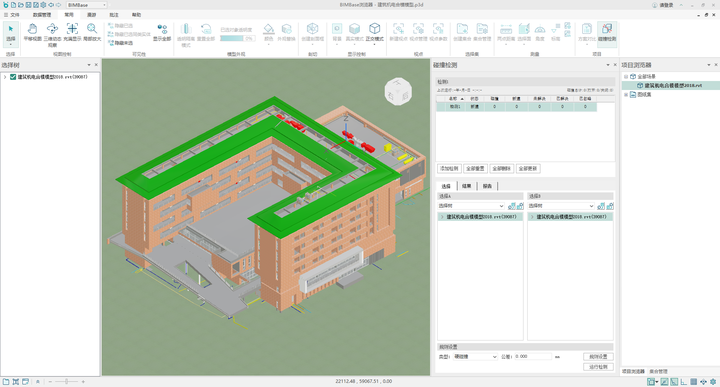Expand the model node under 选择B
The width and height of the screenshot is (720, 387).
pyautogui.click(x=532, y=217)
